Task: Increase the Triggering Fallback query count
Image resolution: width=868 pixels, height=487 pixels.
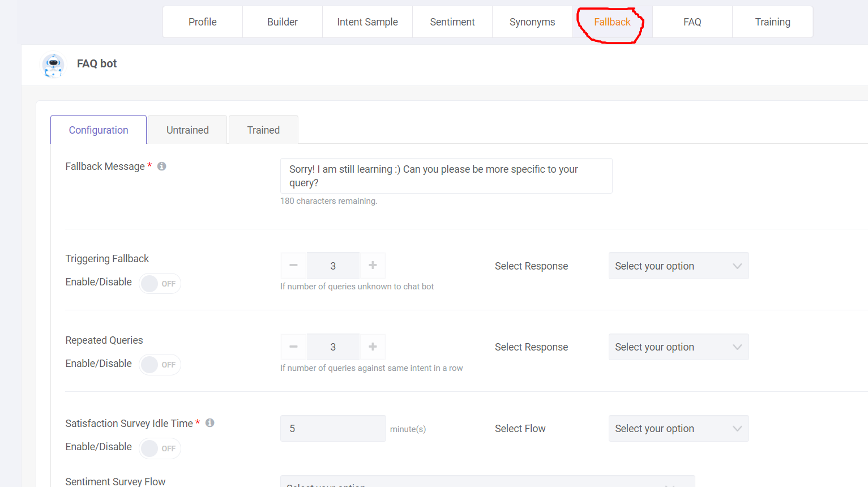Action: [x=373, y=266]
